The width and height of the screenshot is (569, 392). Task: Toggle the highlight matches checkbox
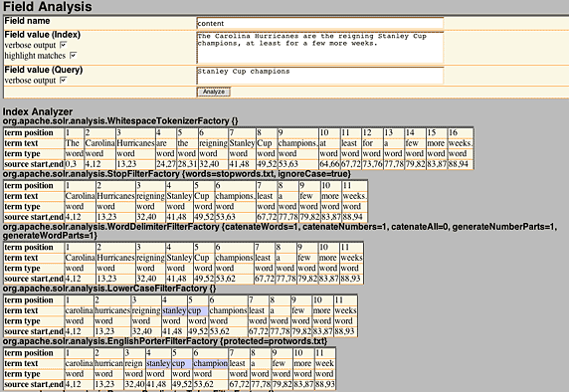(x=73, y=55)
